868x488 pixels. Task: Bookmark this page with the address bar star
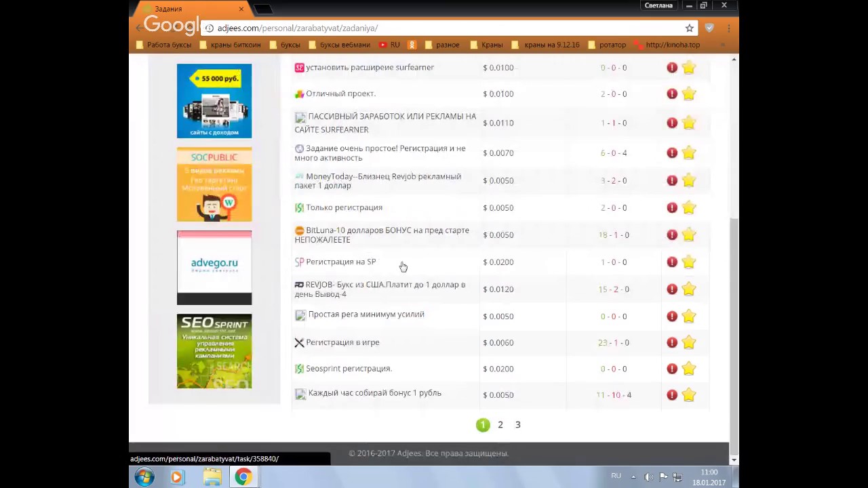tap(690, 28)
